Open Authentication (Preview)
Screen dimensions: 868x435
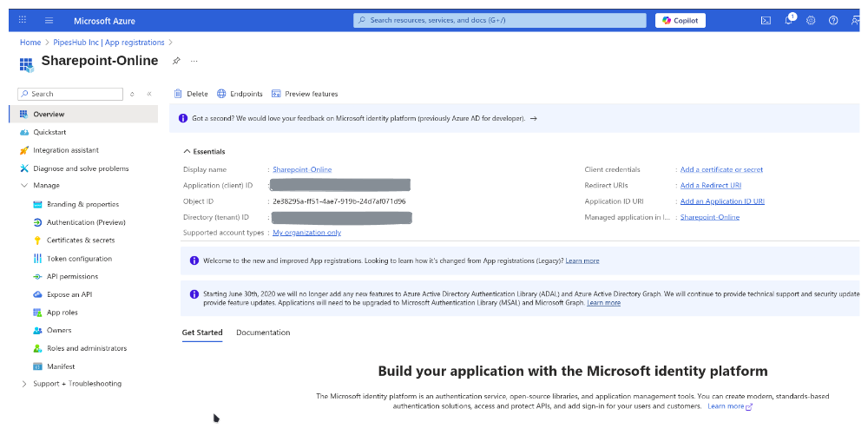[x=86, y=222]
